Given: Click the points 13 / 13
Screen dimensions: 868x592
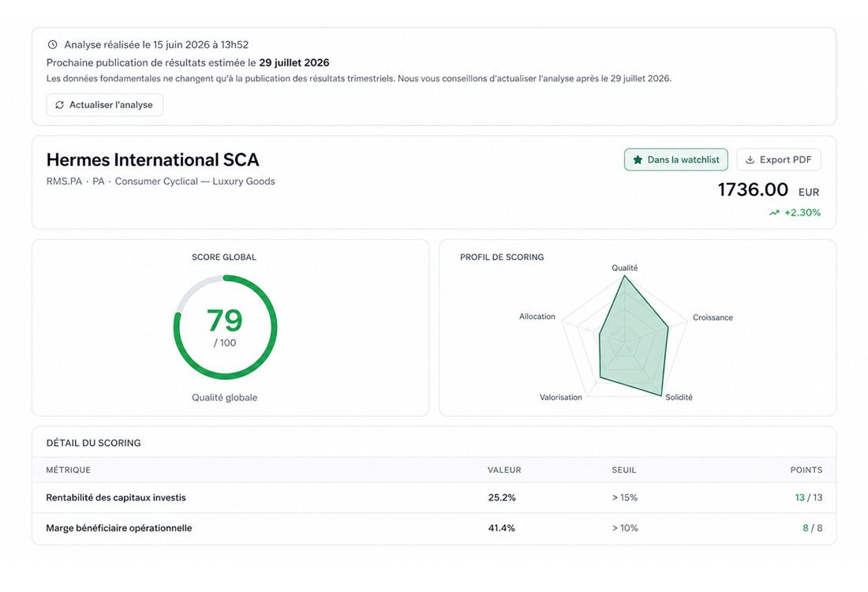Looking at the screenshot, I should (808, 497).
